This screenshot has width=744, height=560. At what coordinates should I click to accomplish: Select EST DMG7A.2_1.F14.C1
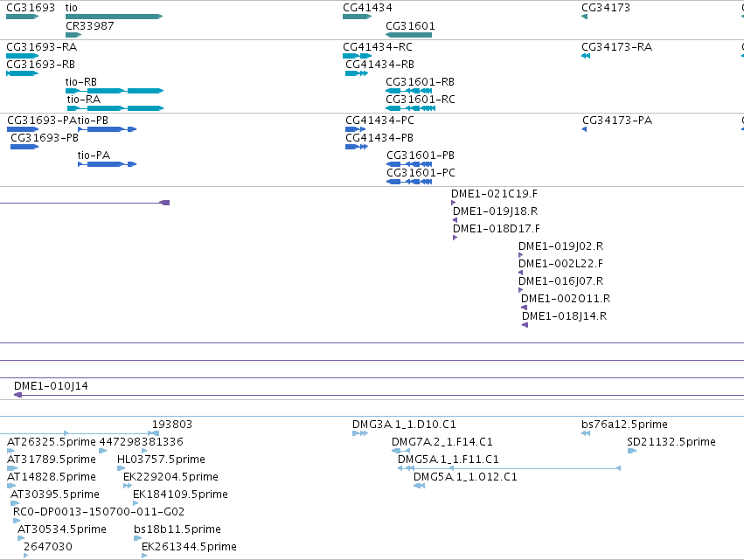[400, 451]
